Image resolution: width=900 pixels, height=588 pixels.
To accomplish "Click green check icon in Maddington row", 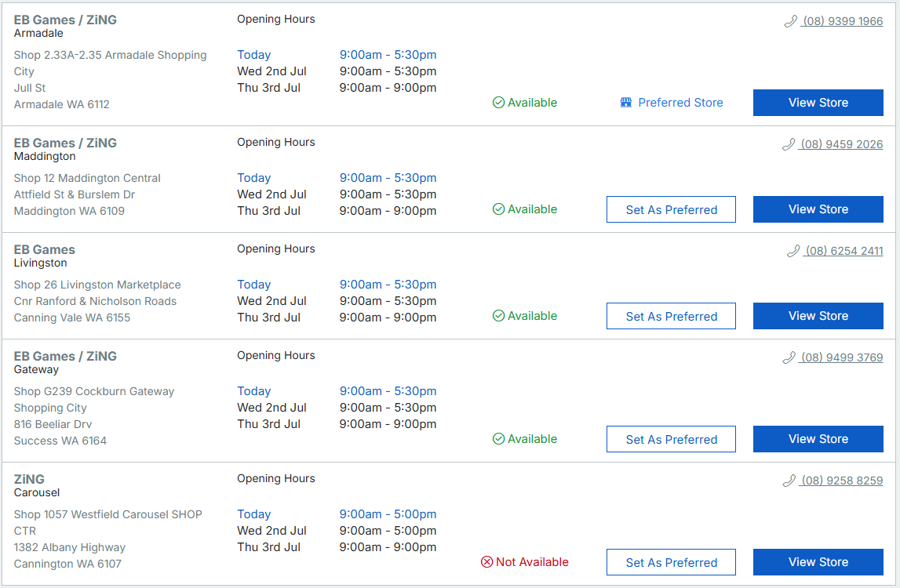I will coord(499,209).
